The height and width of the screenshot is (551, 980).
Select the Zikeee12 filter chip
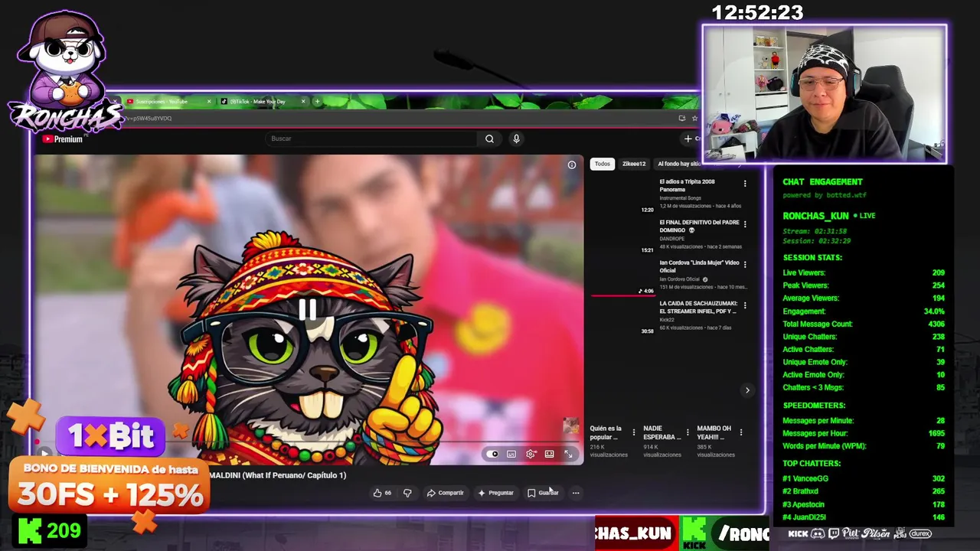(633, 164)
